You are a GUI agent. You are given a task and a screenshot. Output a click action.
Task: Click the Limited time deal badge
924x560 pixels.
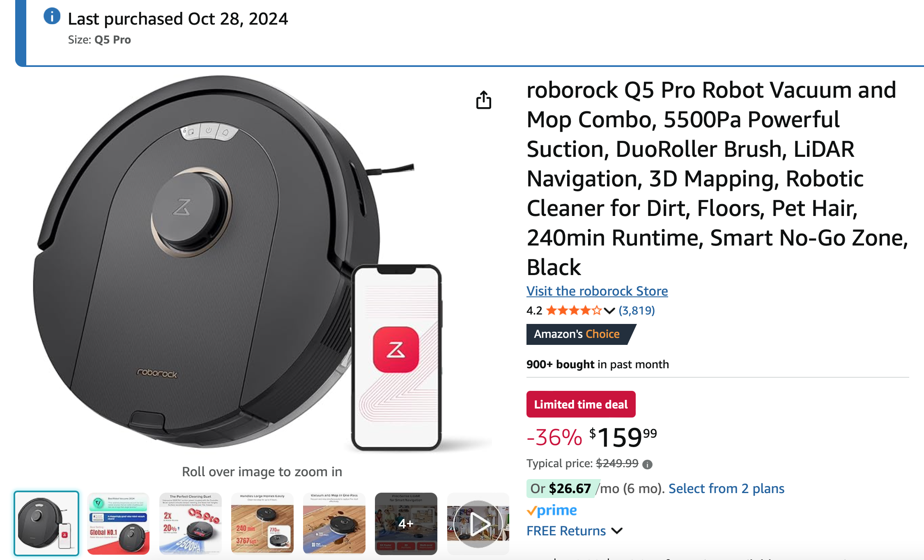coord(581,404)
